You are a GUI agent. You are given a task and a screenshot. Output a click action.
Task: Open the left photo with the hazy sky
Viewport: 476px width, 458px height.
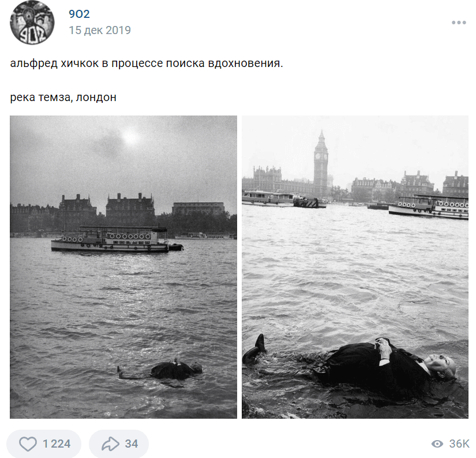[x=123, y=267]
